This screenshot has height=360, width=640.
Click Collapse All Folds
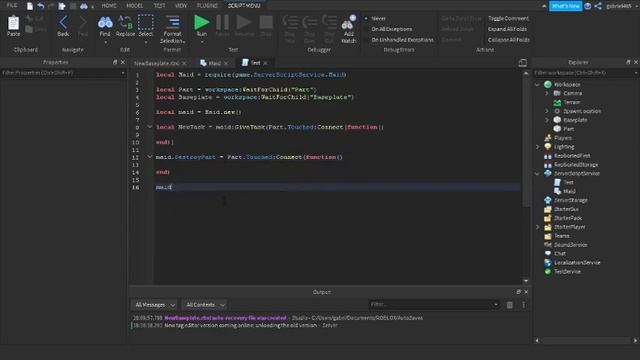(509, 40)
